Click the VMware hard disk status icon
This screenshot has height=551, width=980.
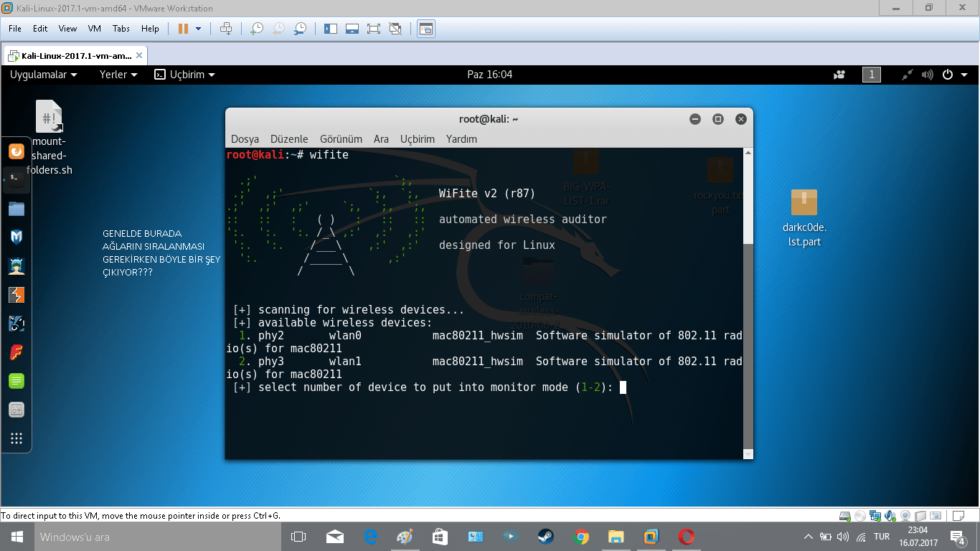[x=845, y=516]
